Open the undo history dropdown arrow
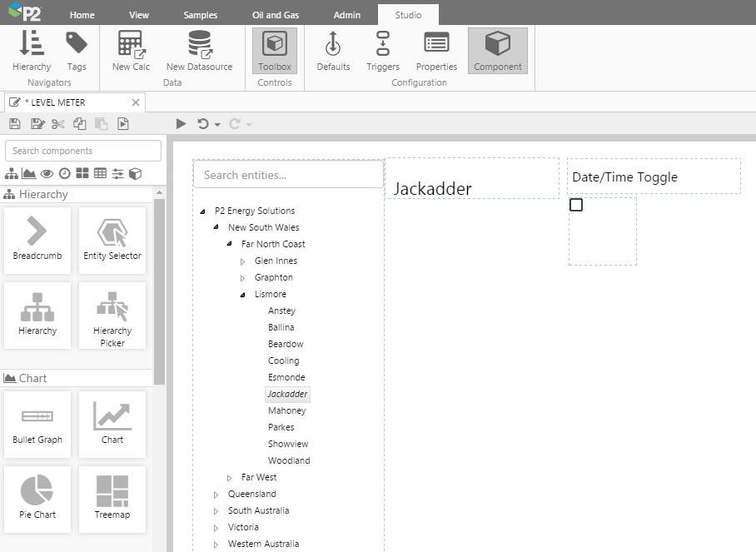The image size is (756, 552). pyautogui.click(x=217, y=125)
